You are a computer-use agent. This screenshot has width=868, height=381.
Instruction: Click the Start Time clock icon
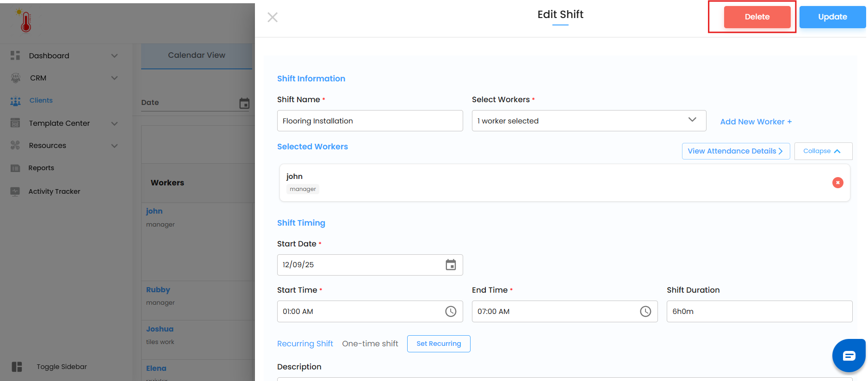tap(451, 312)
